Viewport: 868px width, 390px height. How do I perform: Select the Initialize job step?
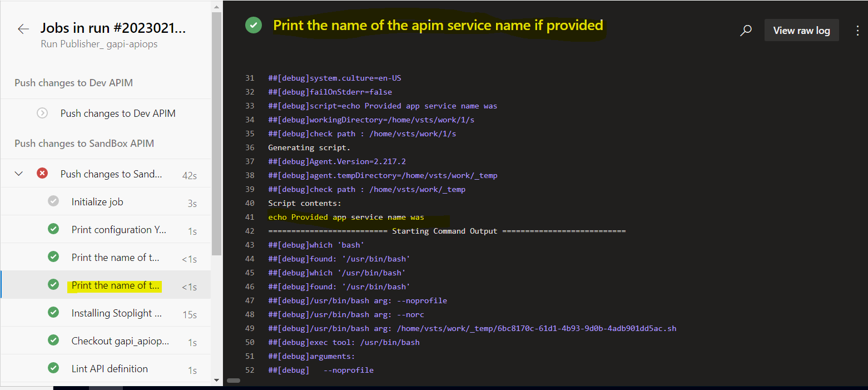point(97,201)
